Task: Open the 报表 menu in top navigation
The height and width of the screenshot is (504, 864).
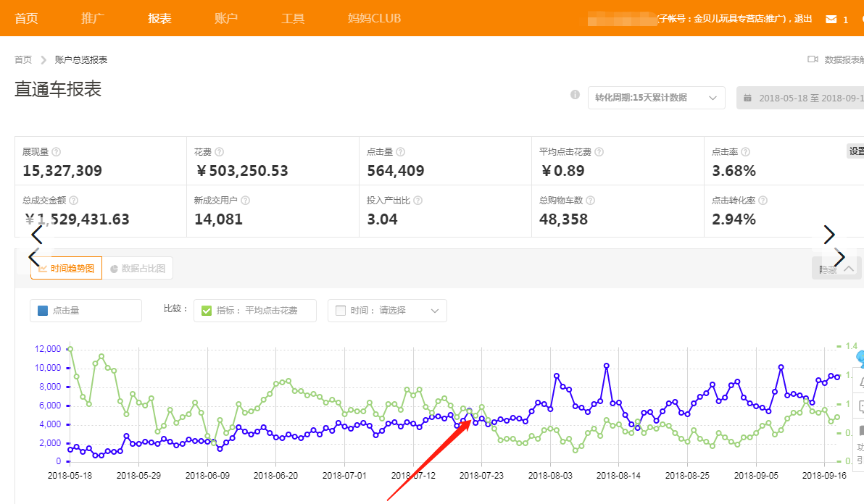Action: [159, 19]
